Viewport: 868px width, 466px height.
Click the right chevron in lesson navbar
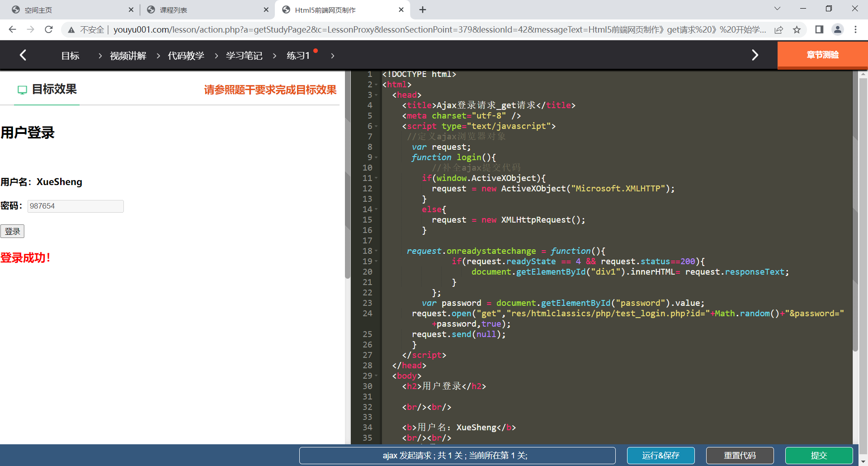755,55
